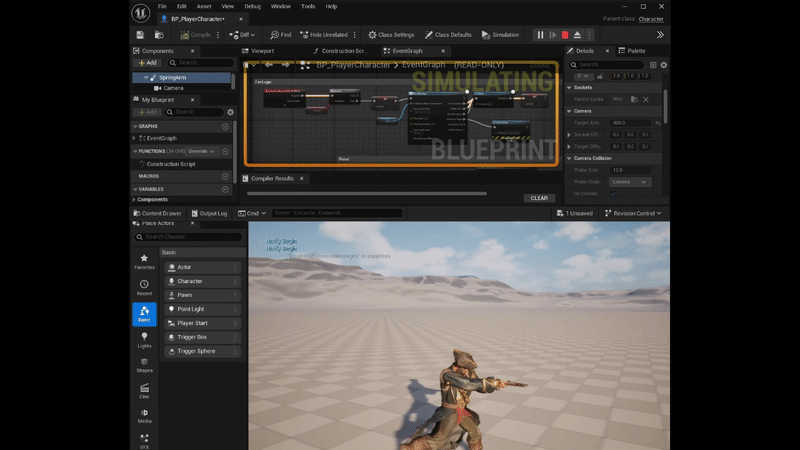800x450 pixels.
Task: Open Revision Control dropdown
Action: click(x=633, y=213)
